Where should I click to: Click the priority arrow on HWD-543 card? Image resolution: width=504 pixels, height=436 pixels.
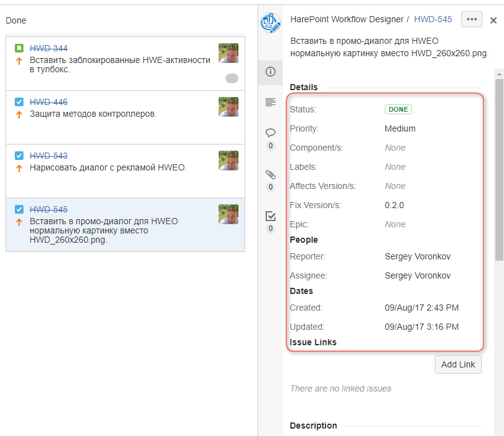(19, 168)
